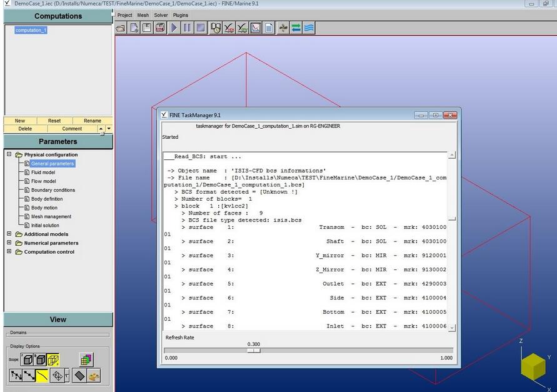
Task: Toggle unnumbered vertices-on-line display option
Action: tap(29, 375)
